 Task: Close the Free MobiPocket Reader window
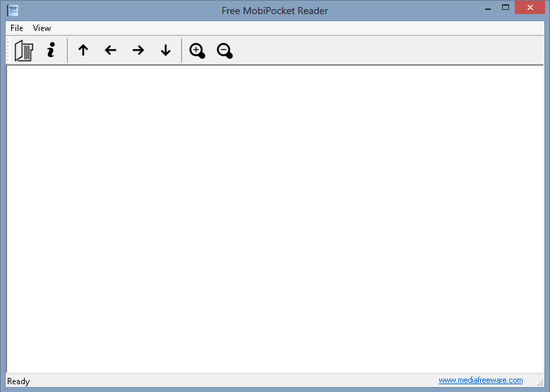point(530,7)
